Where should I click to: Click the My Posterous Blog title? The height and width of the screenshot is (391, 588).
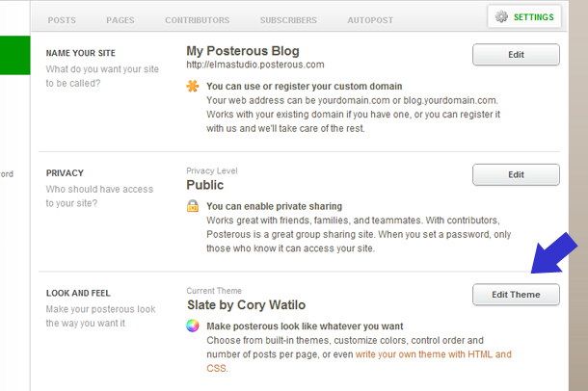[243, 51]
